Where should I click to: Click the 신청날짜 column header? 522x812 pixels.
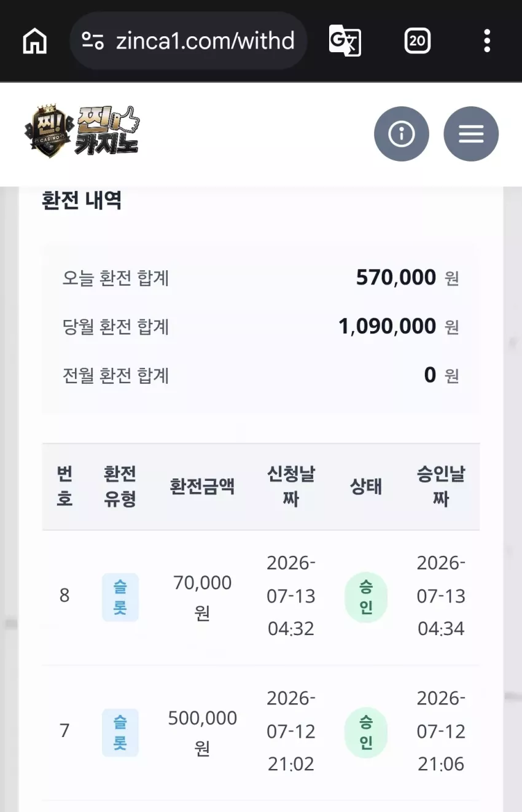[291, 486]
